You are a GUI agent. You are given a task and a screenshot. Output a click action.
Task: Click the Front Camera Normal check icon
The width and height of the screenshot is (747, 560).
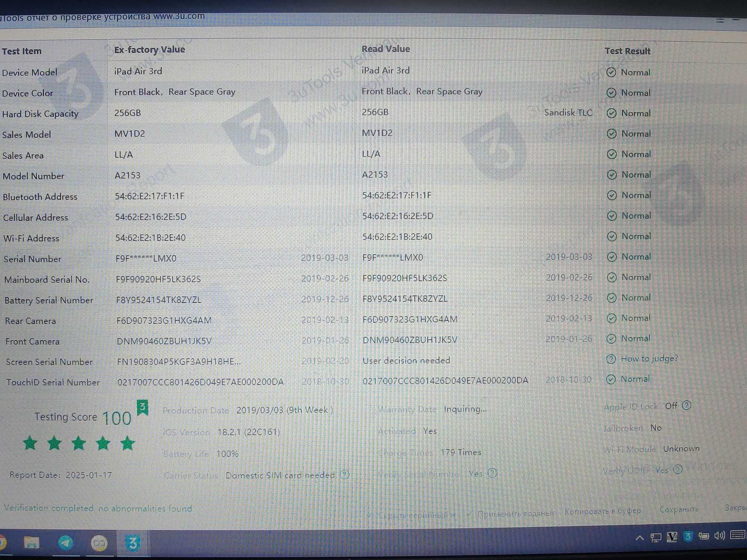pos(611,339)
